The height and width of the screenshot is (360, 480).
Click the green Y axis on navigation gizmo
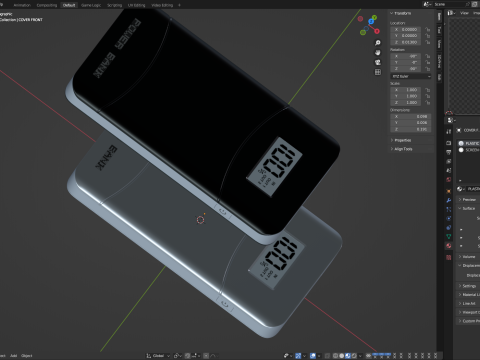coord(374,17)
